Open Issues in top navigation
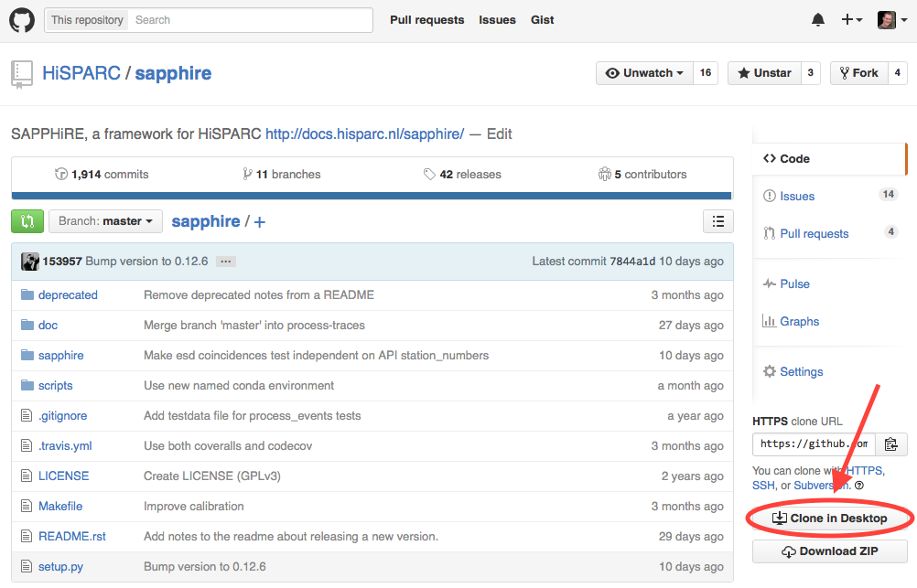 pyautogui.click(x=497, y=20)
